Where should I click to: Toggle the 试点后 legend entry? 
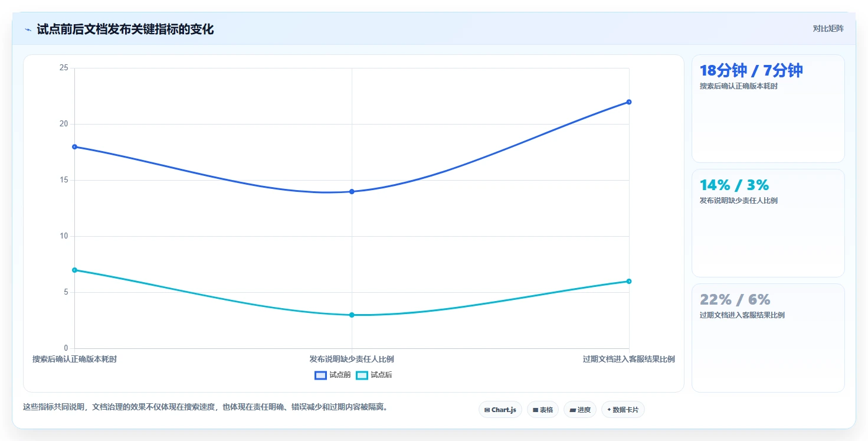[x=374, y=375]
